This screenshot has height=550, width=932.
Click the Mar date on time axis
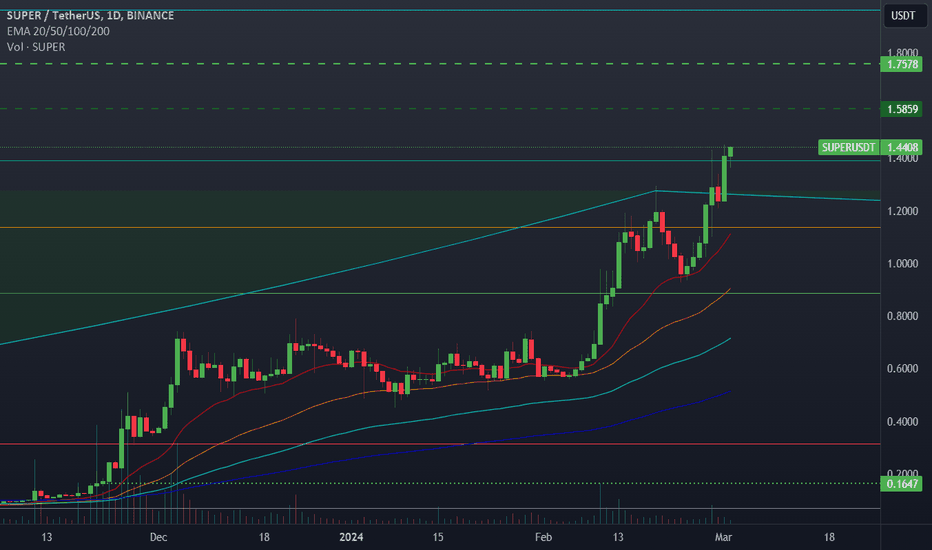click(723, 537)
